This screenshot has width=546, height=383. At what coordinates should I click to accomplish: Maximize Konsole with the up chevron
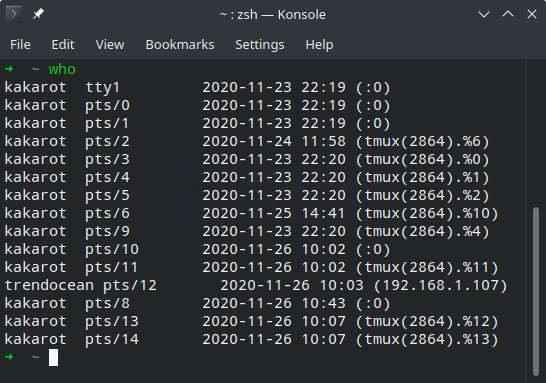pyautogui.click(x=508, y=14)
